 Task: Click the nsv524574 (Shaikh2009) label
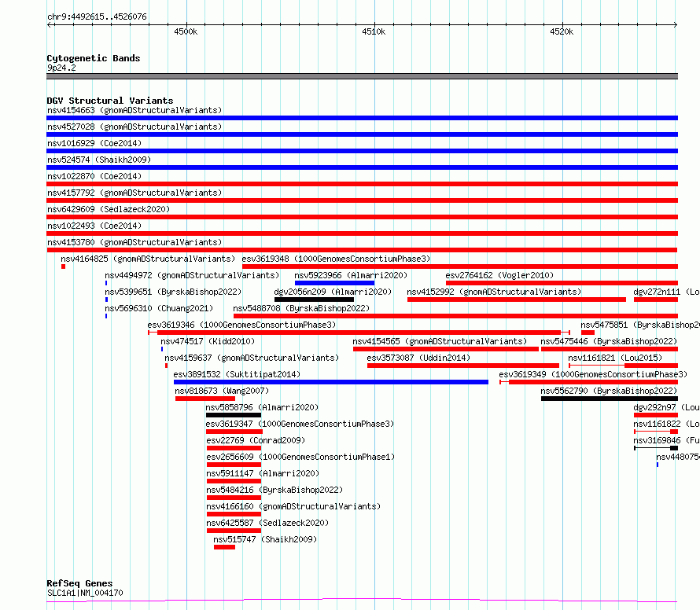click(99, 160)
